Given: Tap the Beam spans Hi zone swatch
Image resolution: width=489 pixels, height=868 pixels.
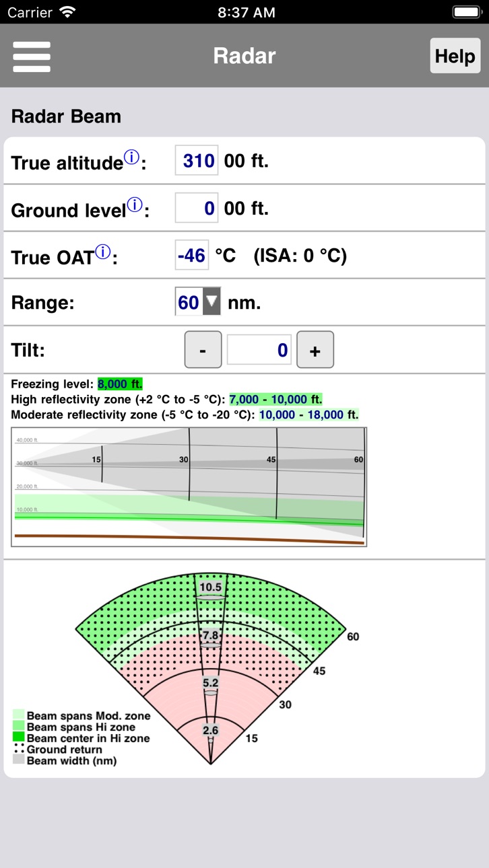Looking at the screenshot, I should (x=19, y=727).
